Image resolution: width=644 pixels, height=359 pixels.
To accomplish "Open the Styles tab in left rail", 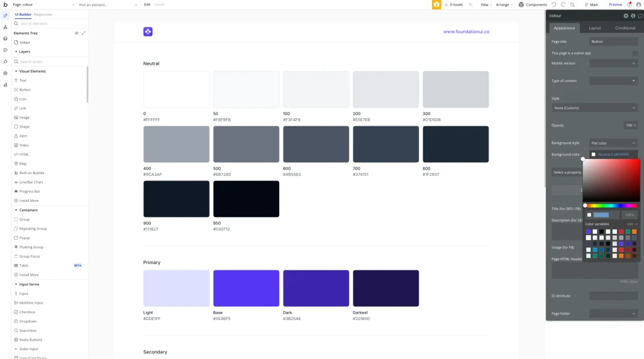I will tap(5, 50).
